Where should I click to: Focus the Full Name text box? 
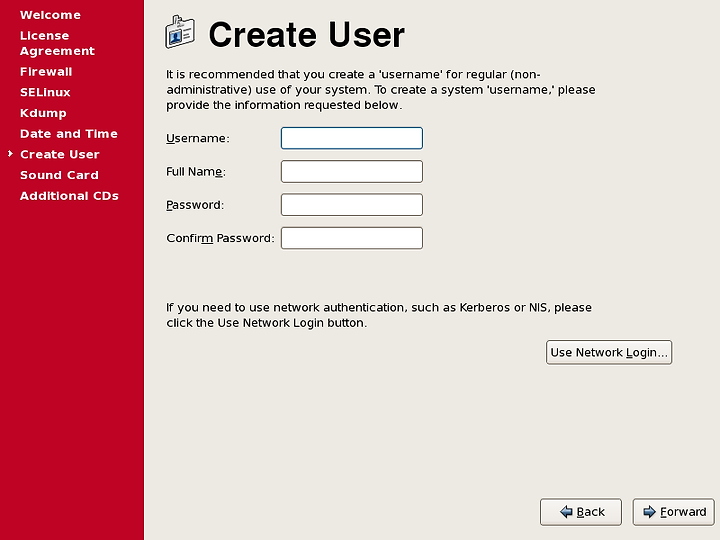(x=352, y=171)
